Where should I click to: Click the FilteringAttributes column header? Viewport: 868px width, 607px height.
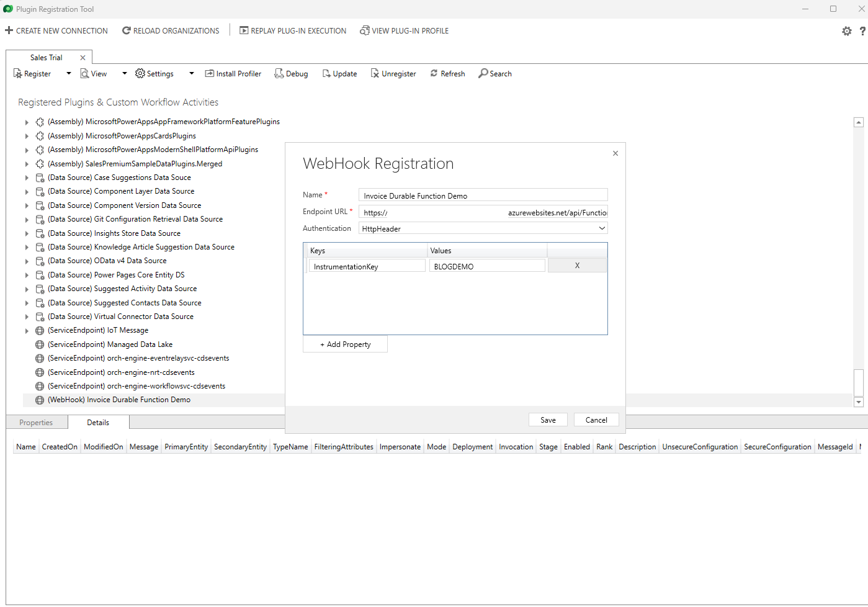344,447
